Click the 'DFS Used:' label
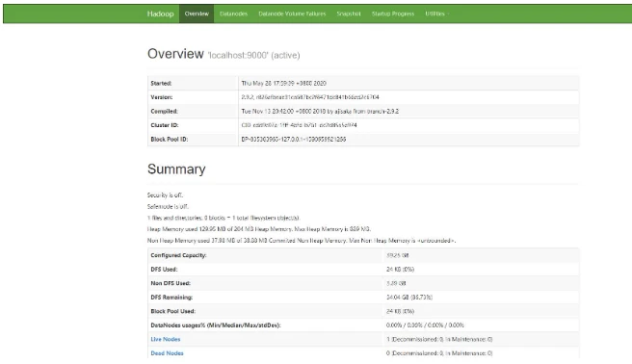 [x=164, y=270]
